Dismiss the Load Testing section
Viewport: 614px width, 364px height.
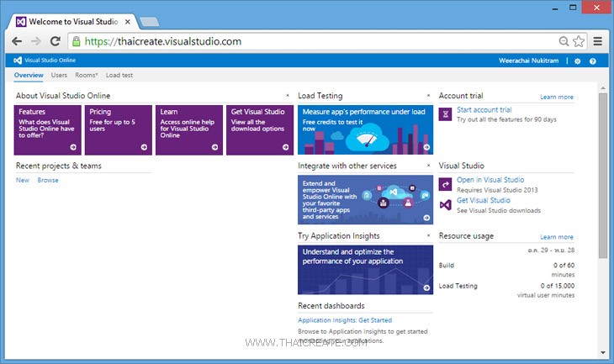(428, 95)
